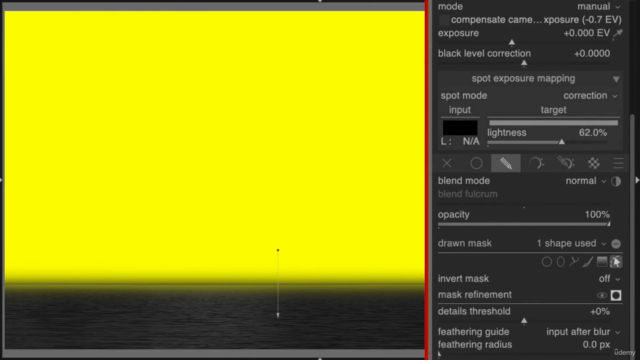Click the 'blend fulcrum' label

tap(468, 194)
